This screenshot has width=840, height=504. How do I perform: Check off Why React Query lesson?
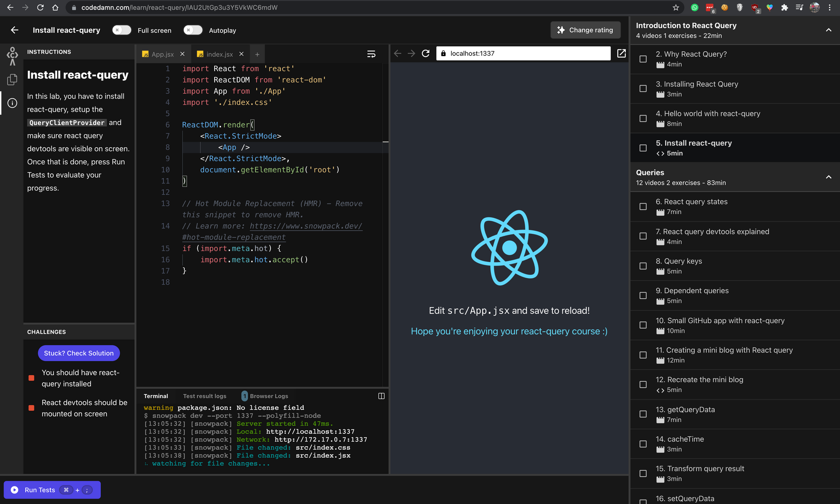pyautogui.click(x=643, y=59)
